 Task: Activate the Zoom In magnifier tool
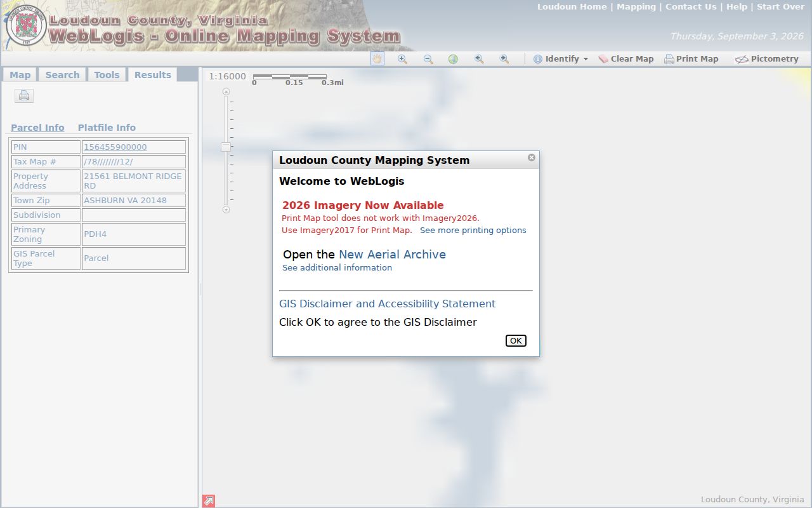click(x=402, y=58)
